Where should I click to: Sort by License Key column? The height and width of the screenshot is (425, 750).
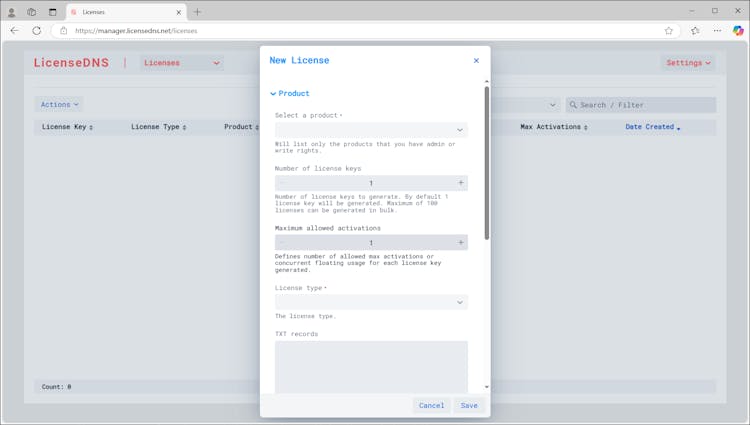pos(67,127)
